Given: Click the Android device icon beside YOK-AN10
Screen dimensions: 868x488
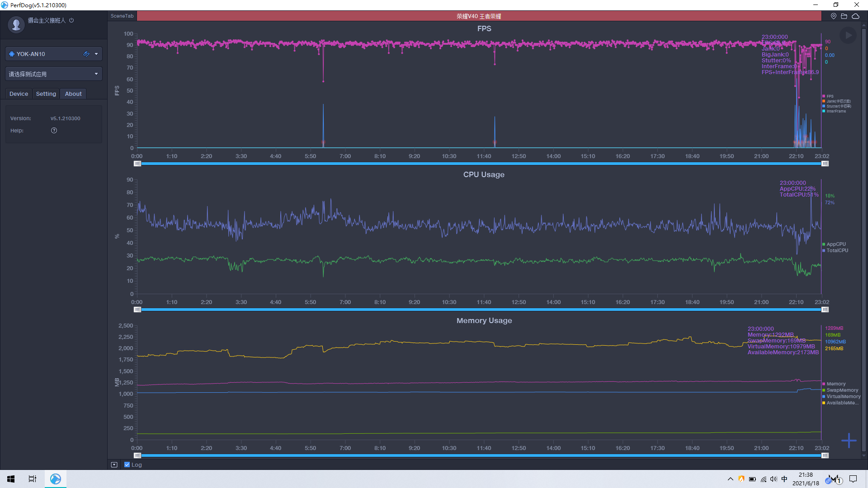Looking at the screenshot, I should tap(12, 54).
